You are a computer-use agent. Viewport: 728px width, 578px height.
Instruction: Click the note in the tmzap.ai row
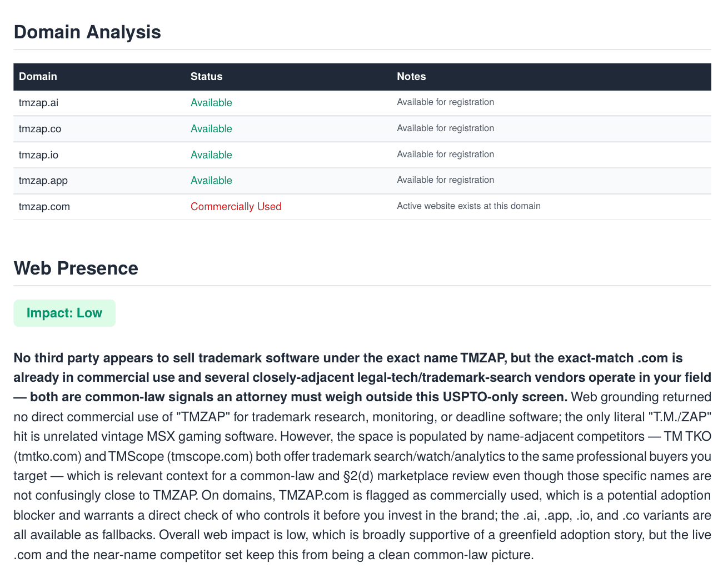tap(445, 102)
